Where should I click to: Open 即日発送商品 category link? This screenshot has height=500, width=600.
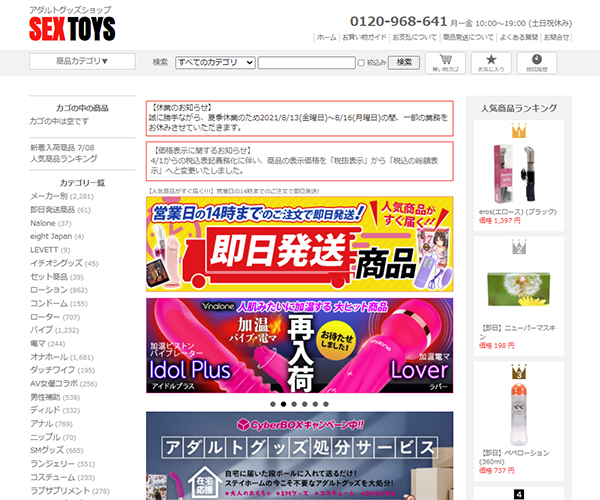(52, 210)
